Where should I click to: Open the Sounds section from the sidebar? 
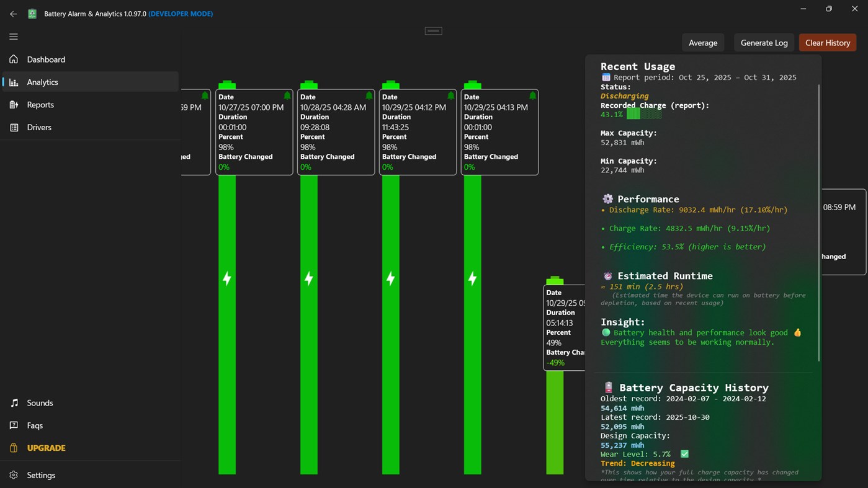[x=14, y=402]
